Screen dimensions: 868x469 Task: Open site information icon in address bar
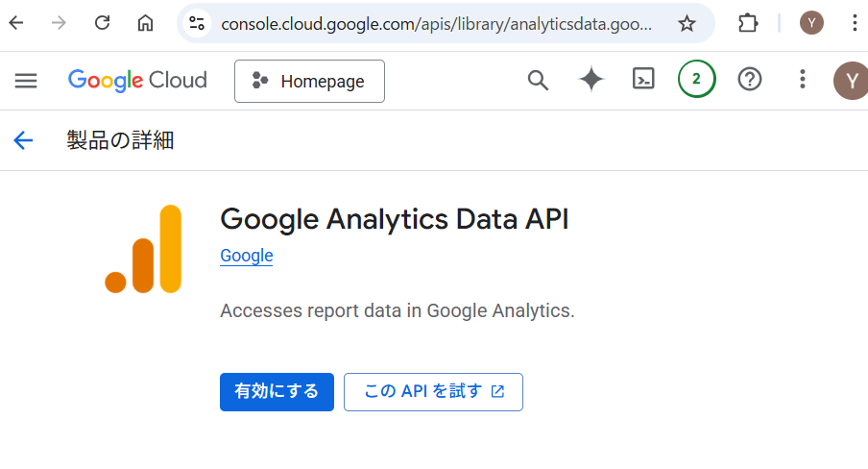(x=198, y=23)
